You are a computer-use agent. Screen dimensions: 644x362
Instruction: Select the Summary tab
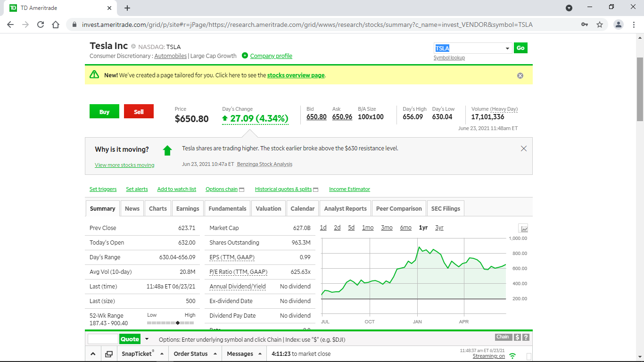[x=102, y=208]
